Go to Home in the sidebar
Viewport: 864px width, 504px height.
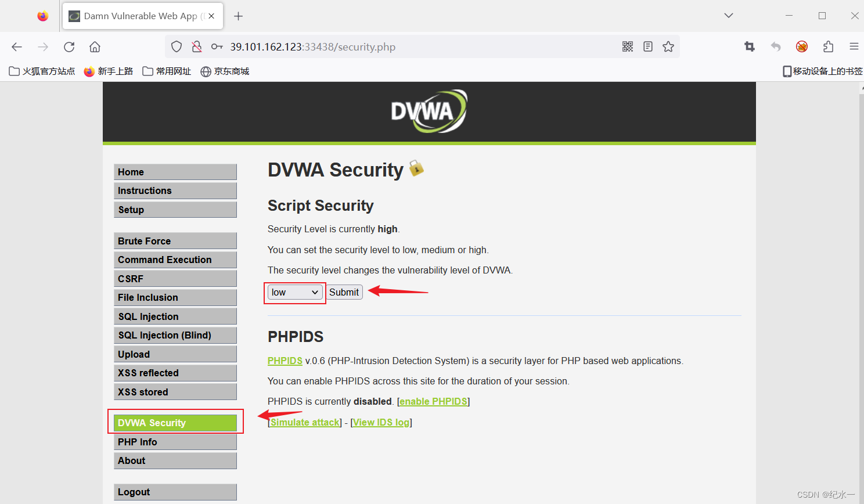pos(175,172)
